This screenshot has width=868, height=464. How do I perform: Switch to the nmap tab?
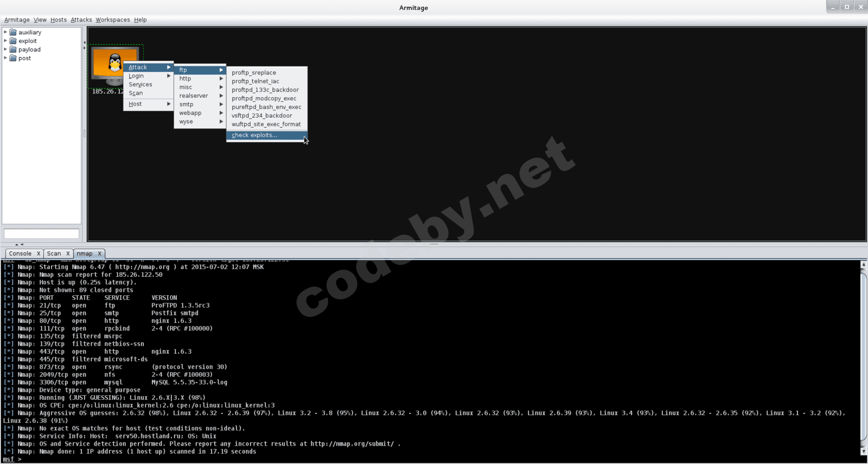click(x=84, y=253)
